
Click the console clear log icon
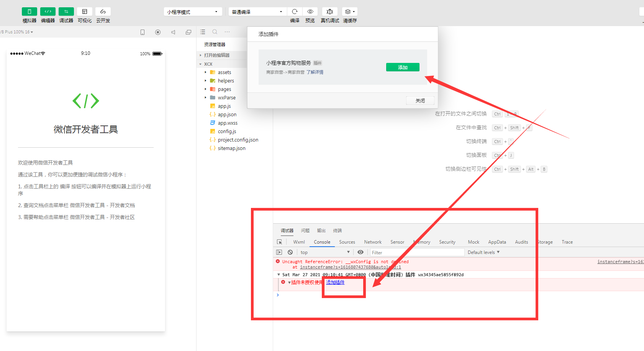[x=290, y=252]
